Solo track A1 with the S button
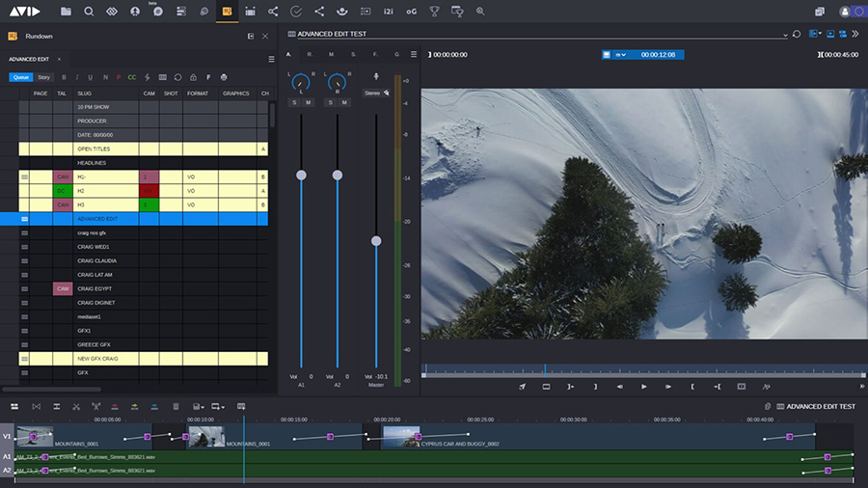 294,102
